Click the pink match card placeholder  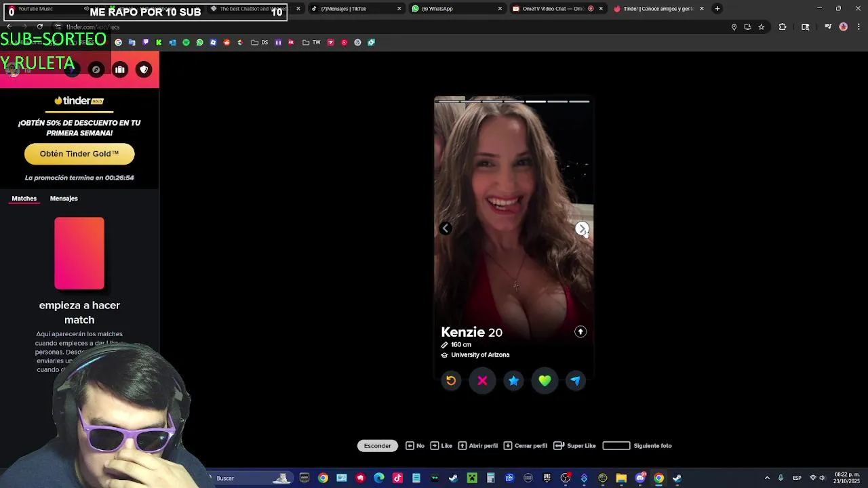click(x=79, y=253)
